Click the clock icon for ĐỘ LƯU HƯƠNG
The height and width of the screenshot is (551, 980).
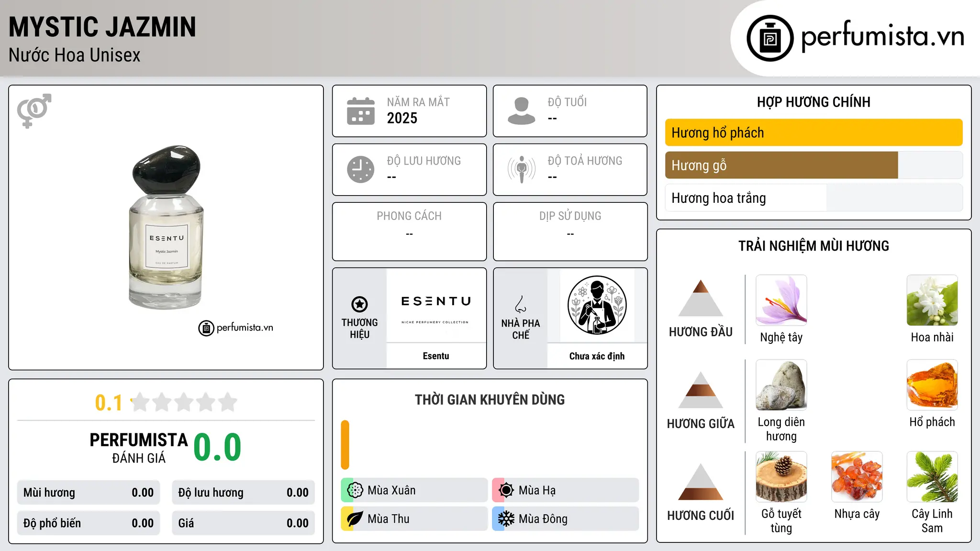tap(361, 169)
